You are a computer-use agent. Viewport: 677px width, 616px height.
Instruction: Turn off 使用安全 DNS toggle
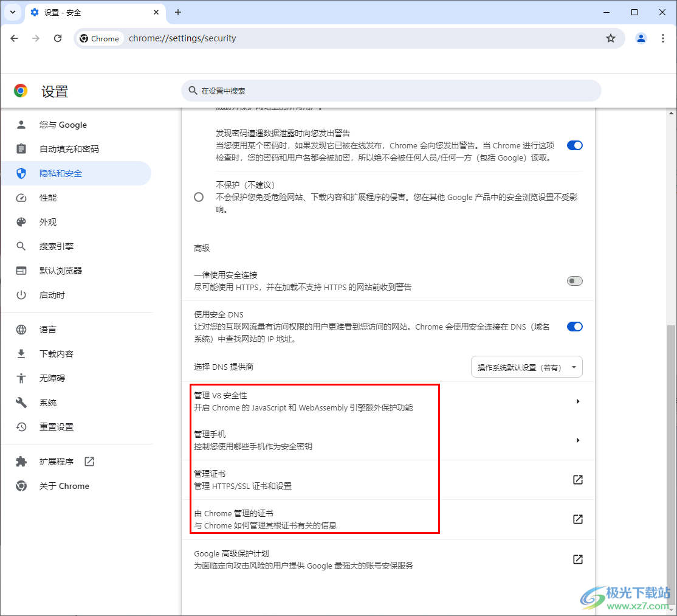[575, 327]
